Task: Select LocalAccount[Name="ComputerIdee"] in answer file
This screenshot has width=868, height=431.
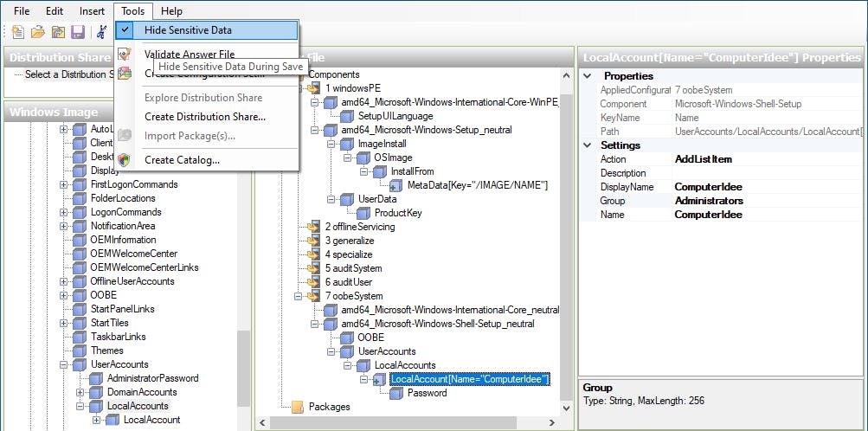Action: tap(469, 379)
